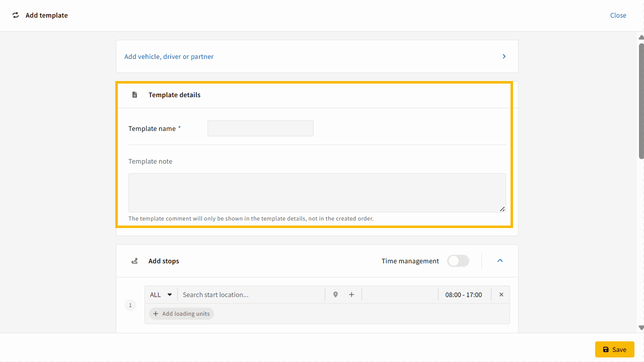
Task: Enable the Time management toggle
Action: 458,261
